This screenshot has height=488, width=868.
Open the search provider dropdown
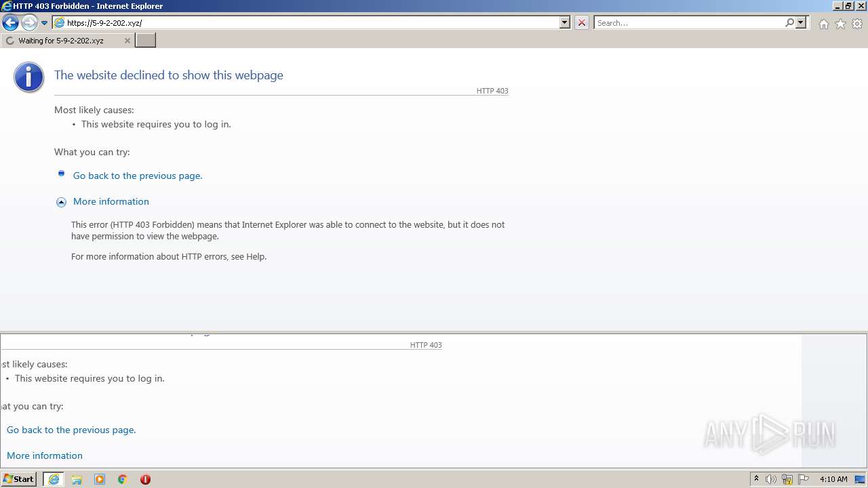801,22
